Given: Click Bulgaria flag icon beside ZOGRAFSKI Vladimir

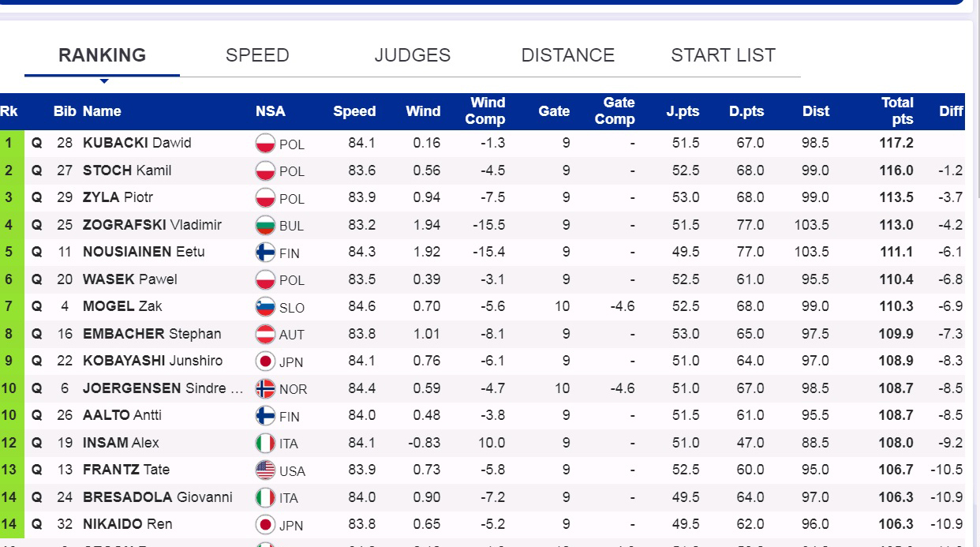Looking at the screenshot, I should pyautogui.click(x=265, y=225).
